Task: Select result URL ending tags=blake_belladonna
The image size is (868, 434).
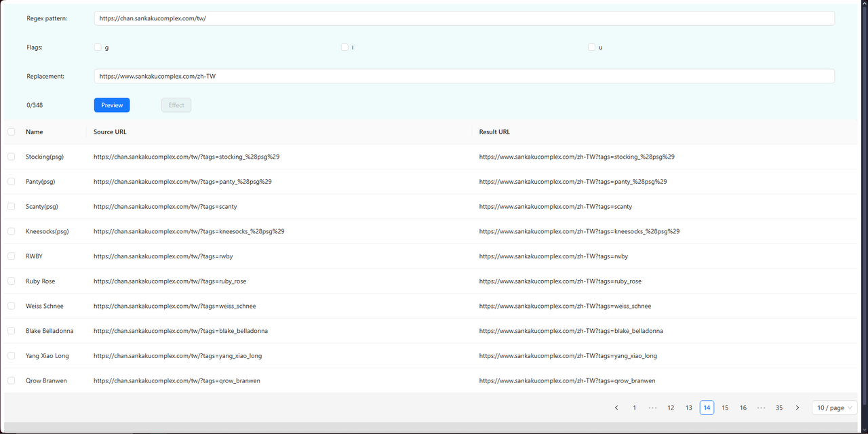Action: [x=571, y=331]
